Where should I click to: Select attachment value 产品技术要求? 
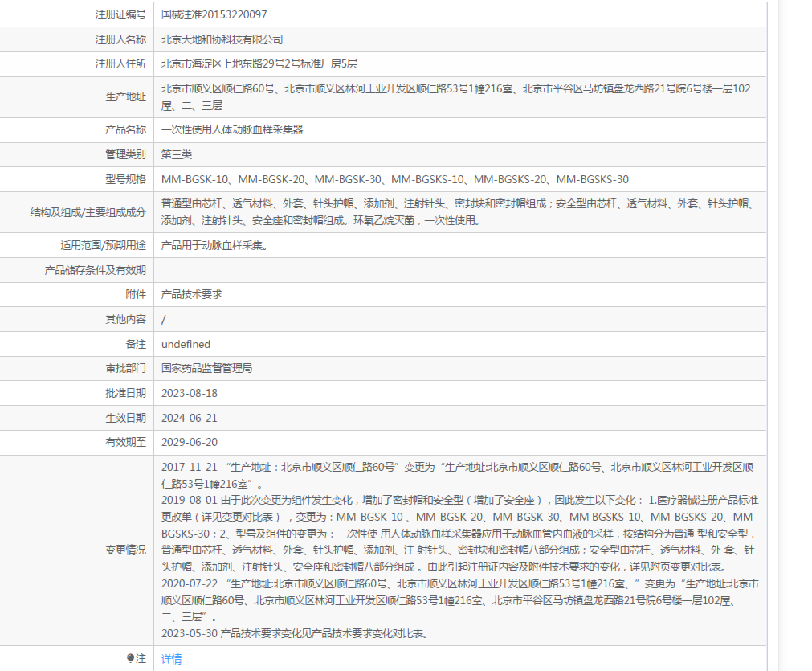[x=192, y=294]
